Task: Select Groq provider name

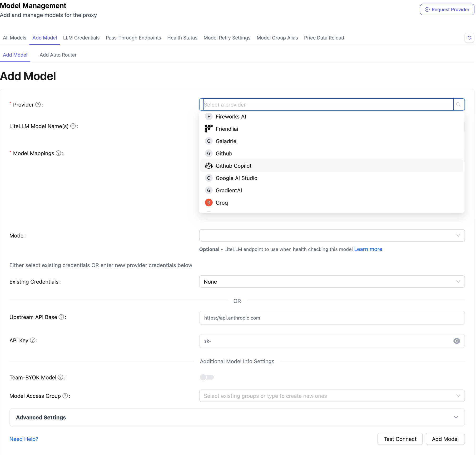Action: (222, 203)
